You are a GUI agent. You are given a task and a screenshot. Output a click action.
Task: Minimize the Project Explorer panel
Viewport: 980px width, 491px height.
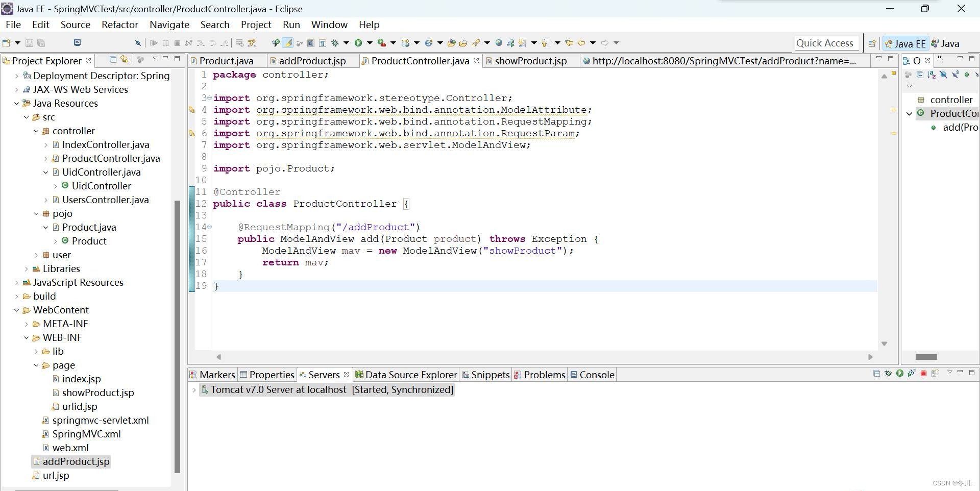tap(165, 58)
